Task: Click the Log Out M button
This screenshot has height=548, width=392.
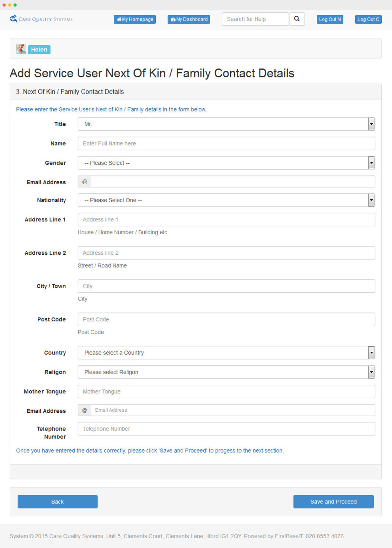Action: pyautogui.click(x=330, y=19)
